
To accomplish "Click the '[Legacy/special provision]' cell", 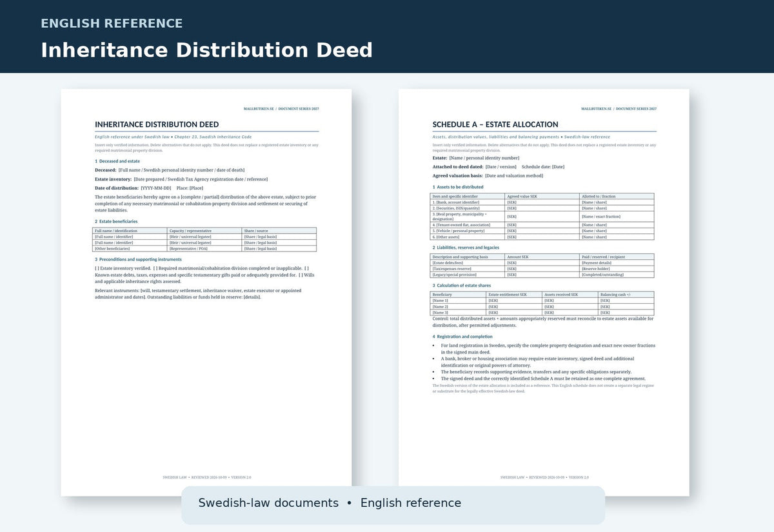I will tap(468, 275).
